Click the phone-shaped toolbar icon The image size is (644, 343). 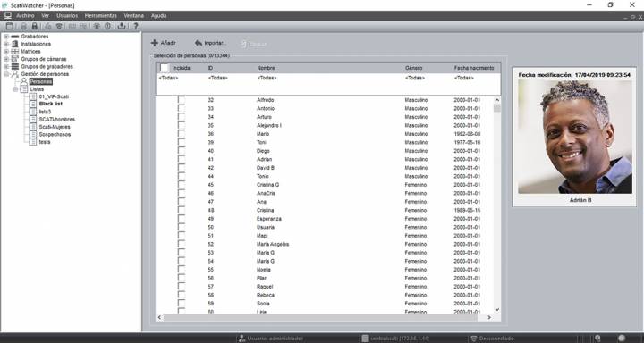click(x=59, y=26)
